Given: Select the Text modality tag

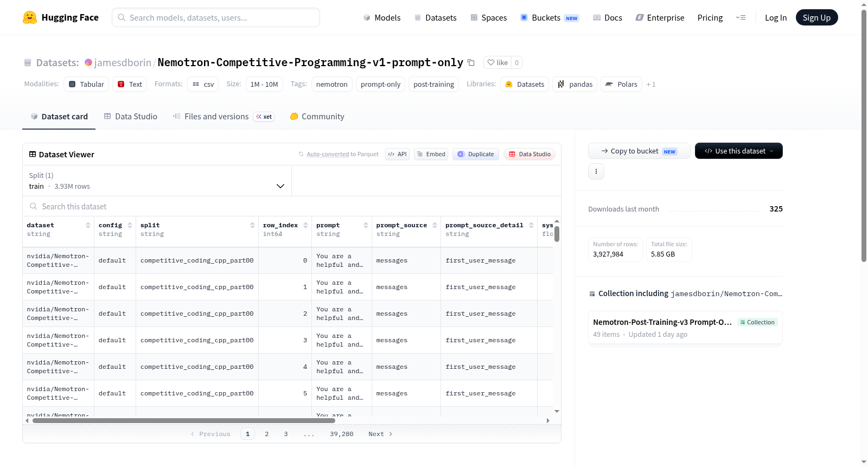Looking at the screenshot, I should [x=130, y=84].
